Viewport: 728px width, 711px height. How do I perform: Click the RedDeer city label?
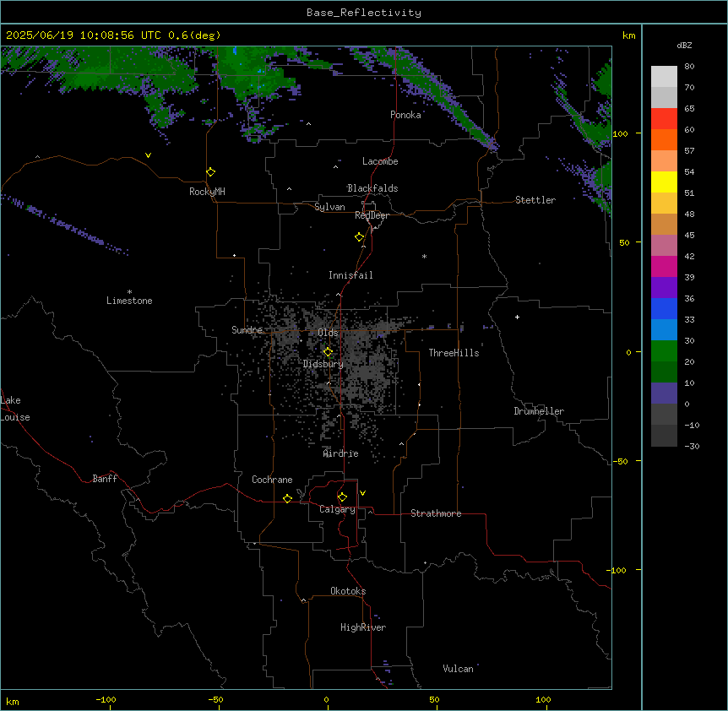(372, 215)
